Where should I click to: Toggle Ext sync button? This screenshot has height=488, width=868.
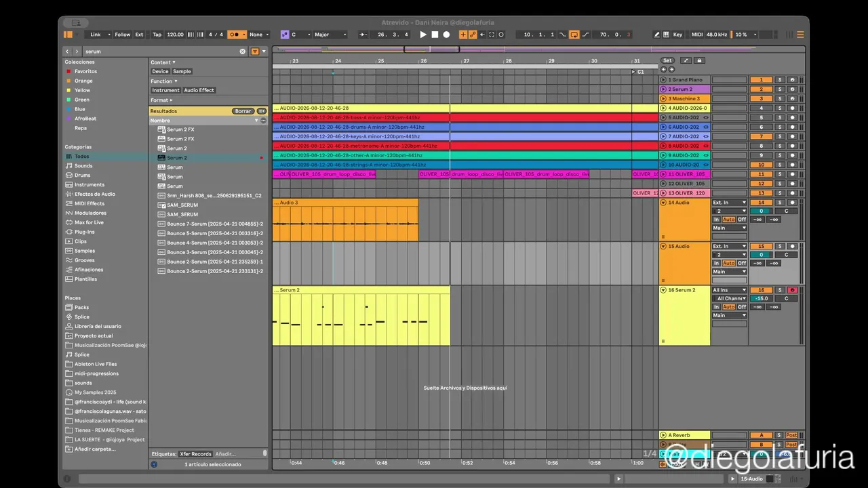pos(139,35)
